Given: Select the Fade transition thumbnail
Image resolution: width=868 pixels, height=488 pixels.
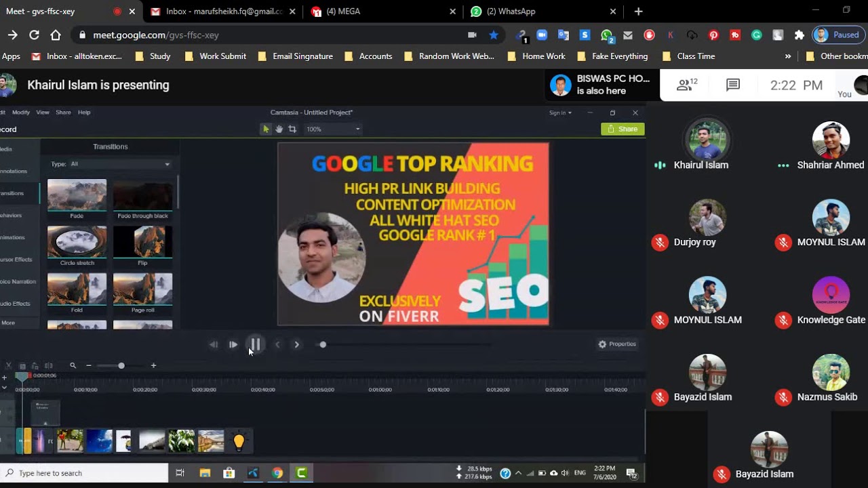Looking at the screenshot, I should (77, 195).
